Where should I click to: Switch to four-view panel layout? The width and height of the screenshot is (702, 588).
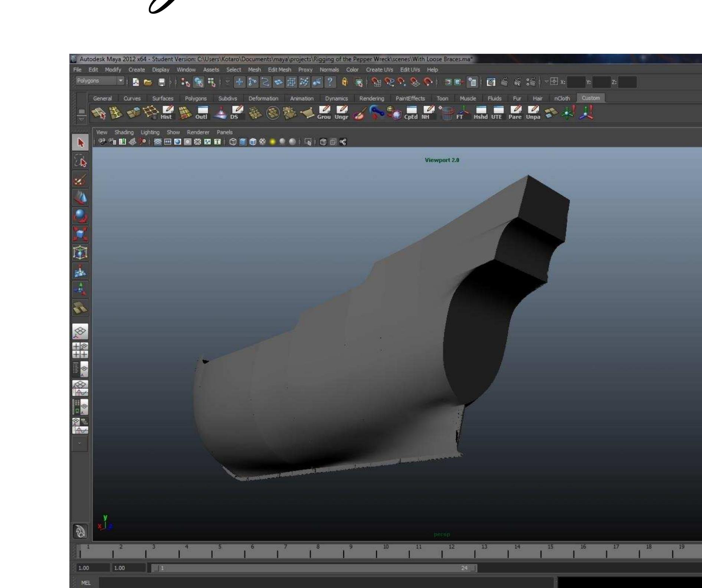[80, 350]
